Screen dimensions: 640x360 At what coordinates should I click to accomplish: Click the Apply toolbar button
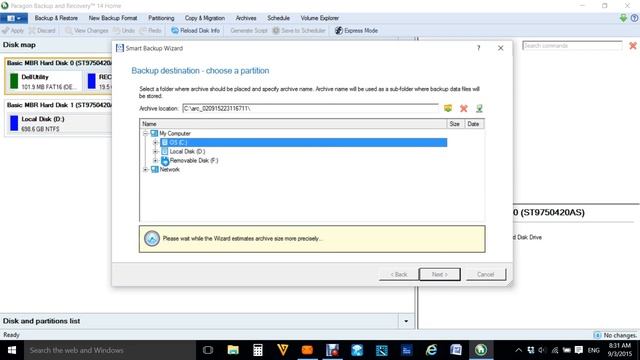pyautogui.click(x=13, y=31)
